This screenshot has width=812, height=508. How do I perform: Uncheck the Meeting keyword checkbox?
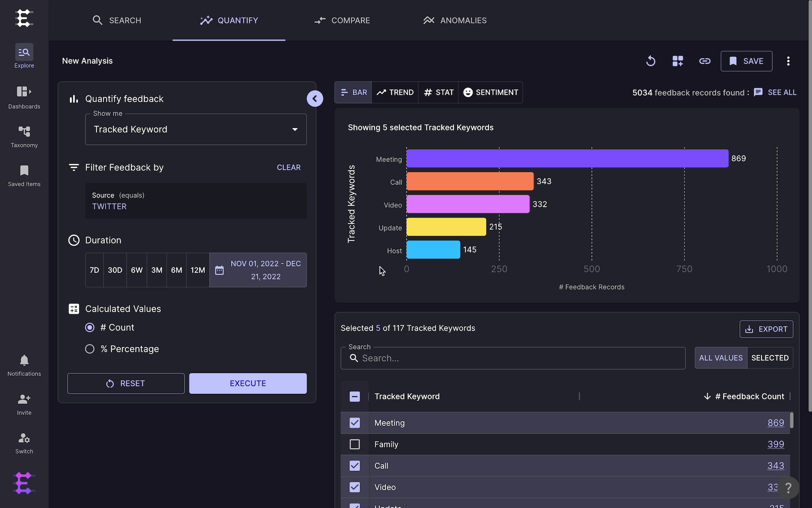[355, 423]
